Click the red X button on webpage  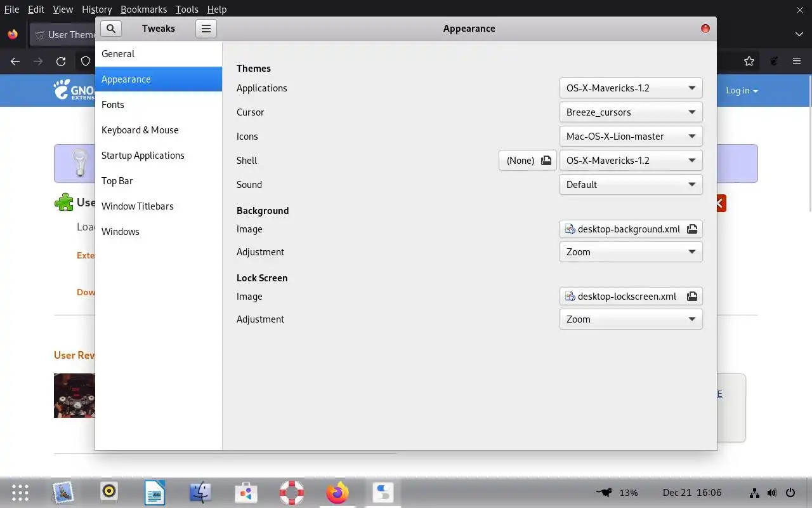tap(721, 203)
